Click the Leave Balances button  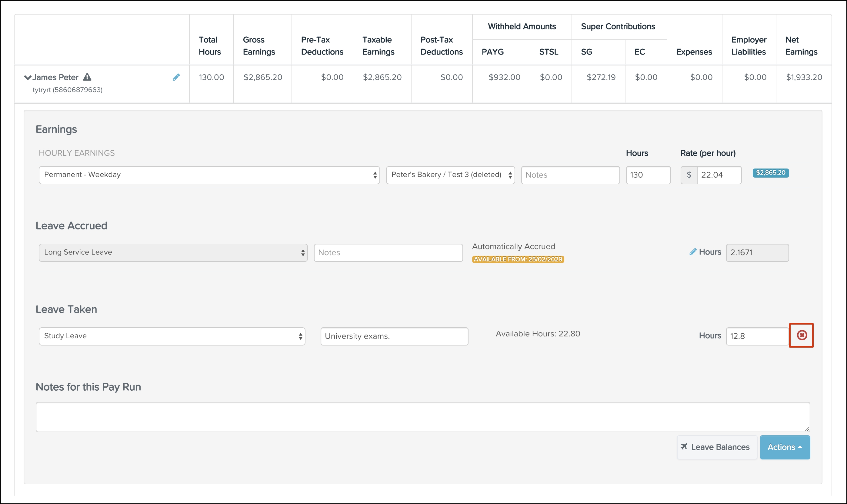click(x=717, y=447)
